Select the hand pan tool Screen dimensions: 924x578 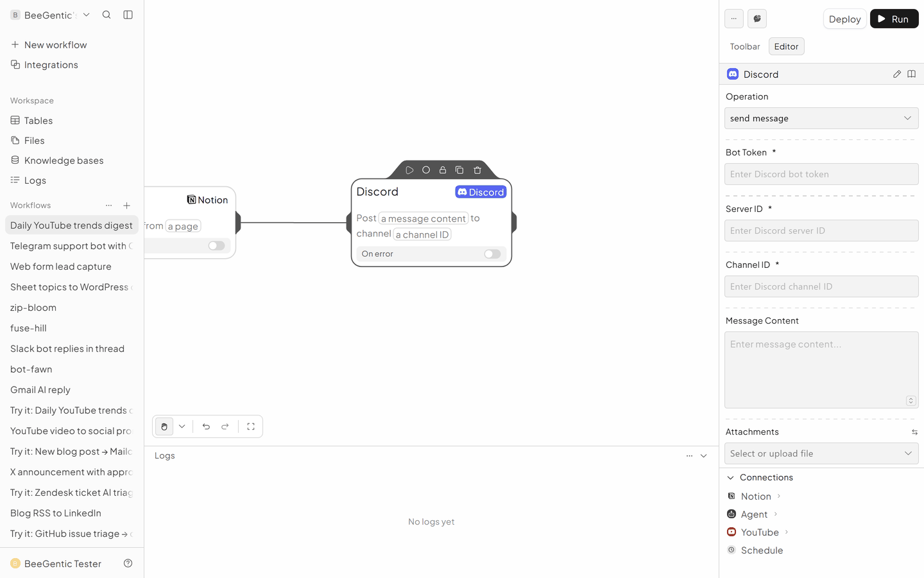coord(164,426)
